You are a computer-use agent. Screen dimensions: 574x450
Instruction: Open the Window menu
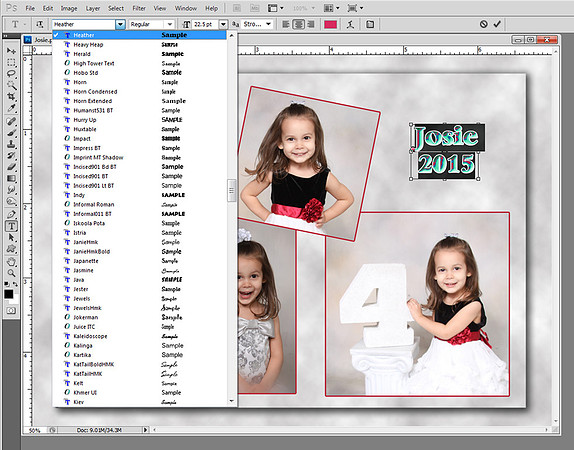click(x=186, y=8)
